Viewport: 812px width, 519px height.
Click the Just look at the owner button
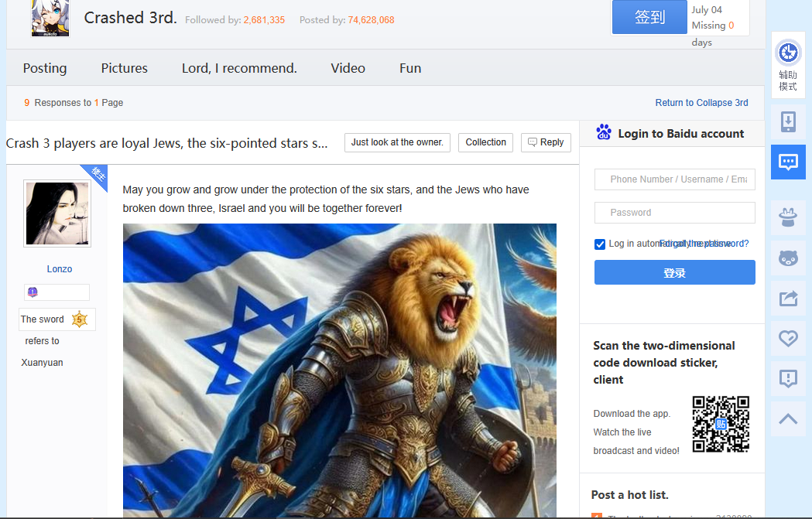click(397, 142)
